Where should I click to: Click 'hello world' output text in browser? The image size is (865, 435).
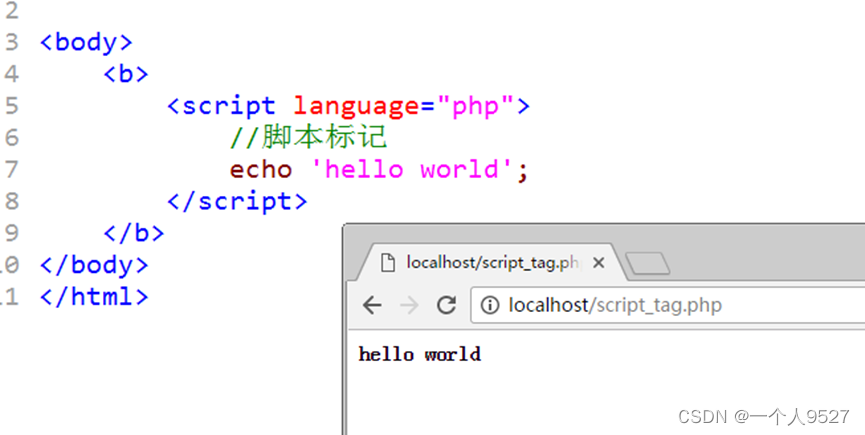click(x=420, y=354)
